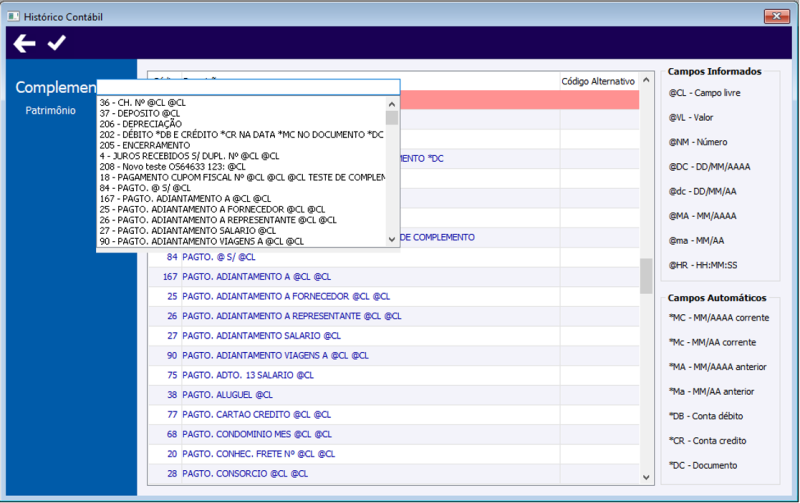Click the table scroll-up arrow
Viewport: 800px width, 503px height.
coord(646,80)
